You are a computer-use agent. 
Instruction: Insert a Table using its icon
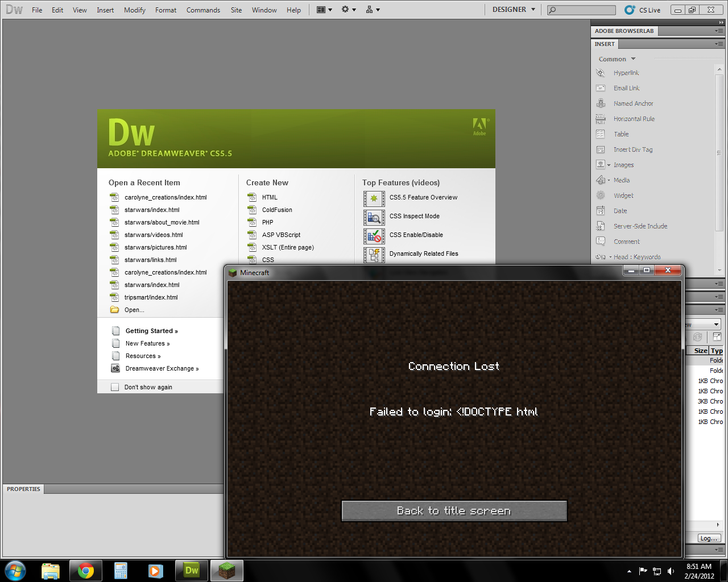[x=601, y=134]
